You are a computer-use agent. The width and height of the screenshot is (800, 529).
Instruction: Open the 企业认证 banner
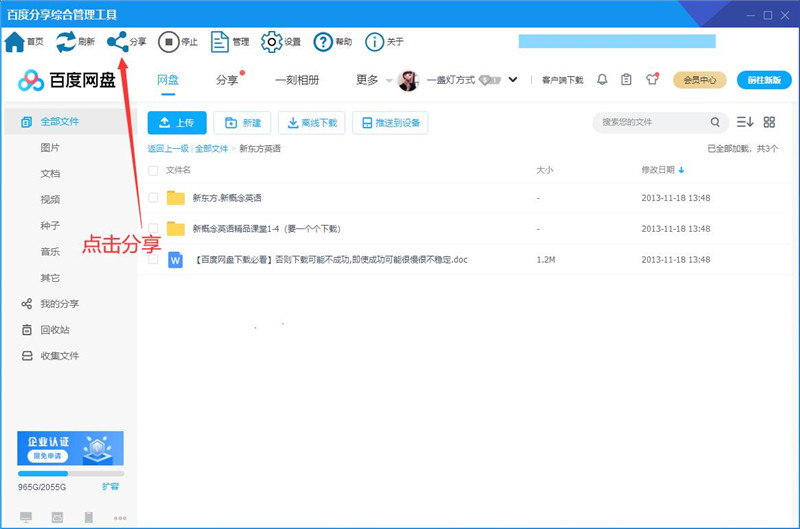(x=70, y=448)
